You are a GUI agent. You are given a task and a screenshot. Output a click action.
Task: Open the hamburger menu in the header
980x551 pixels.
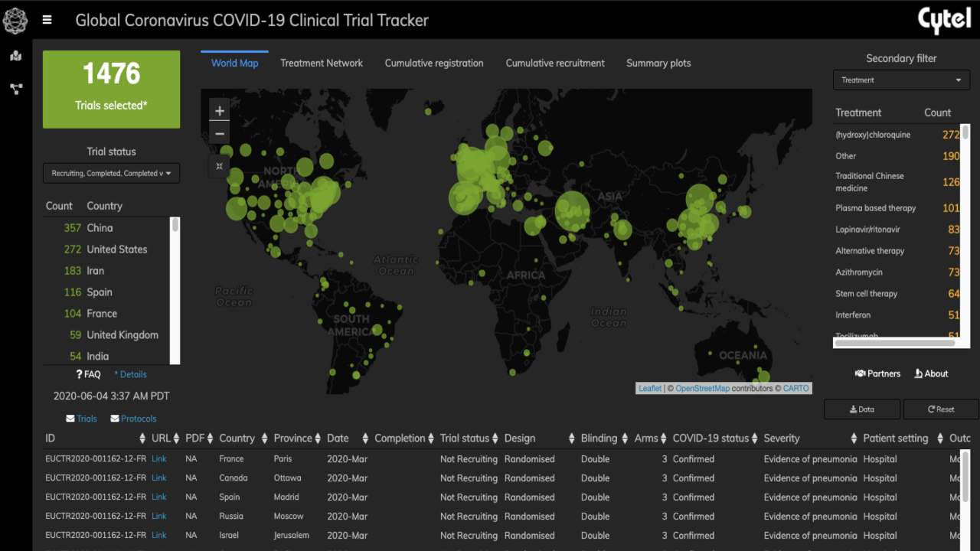[47, 20]
